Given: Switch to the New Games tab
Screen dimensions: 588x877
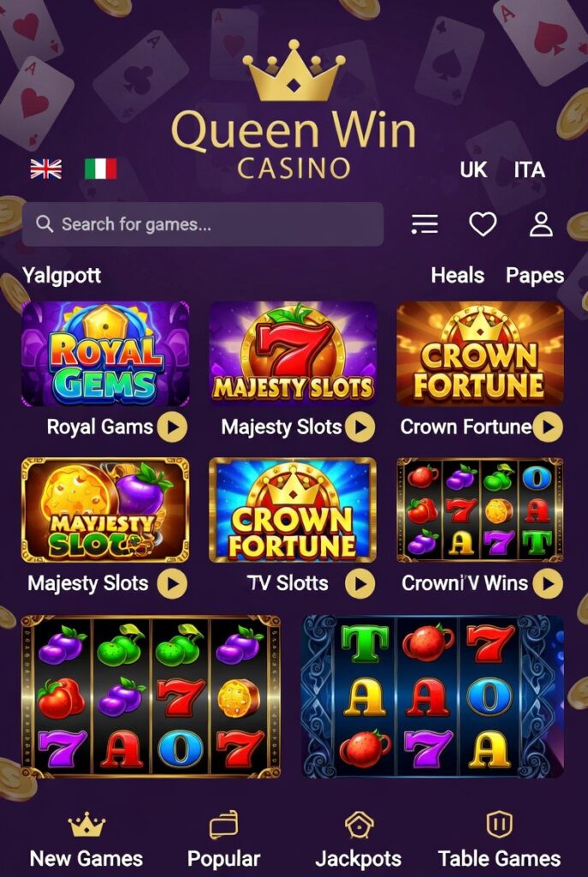Looking at the screenshot, I should (86, 841).
